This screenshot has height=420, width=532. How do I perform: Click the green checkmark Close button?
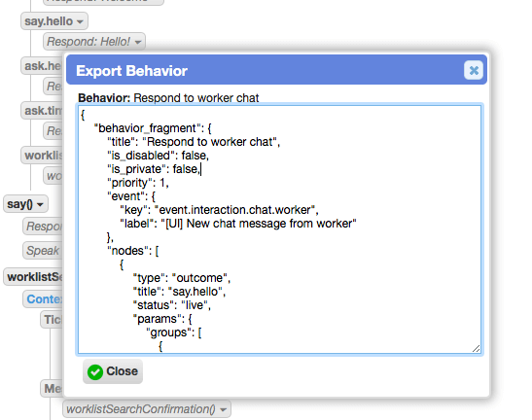113,371
